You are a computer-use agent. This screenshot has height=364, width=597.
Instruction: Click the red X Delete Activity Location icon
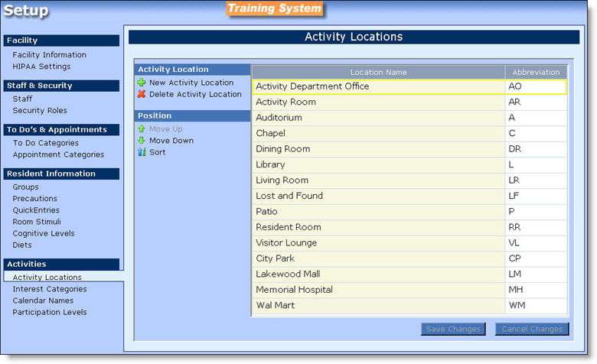(x=142, y=94)
